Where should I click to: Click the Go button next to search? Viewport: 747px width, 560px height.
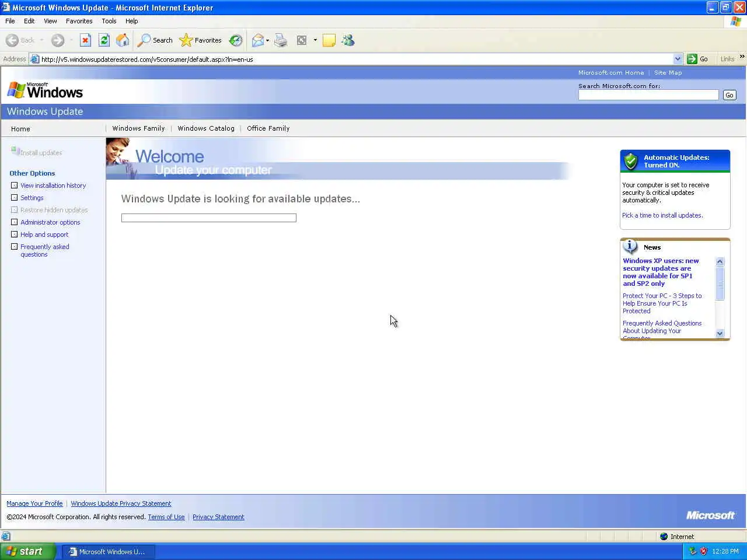tap(729, 95)
